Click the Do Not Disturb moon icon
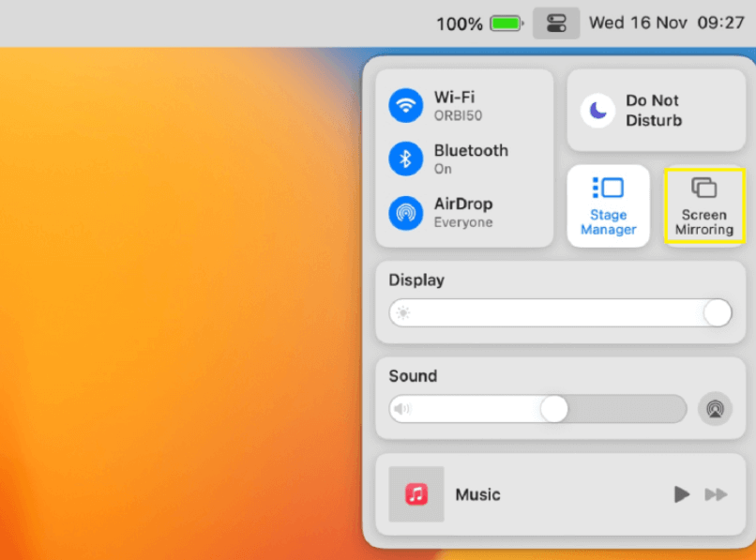This screenshot has width=756, height=560. click(x=597, y=111)
